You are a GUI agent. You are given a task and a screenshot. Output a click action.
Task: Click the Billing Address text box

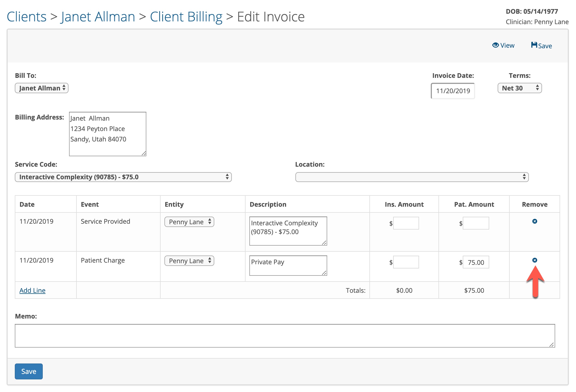[107, 134]
